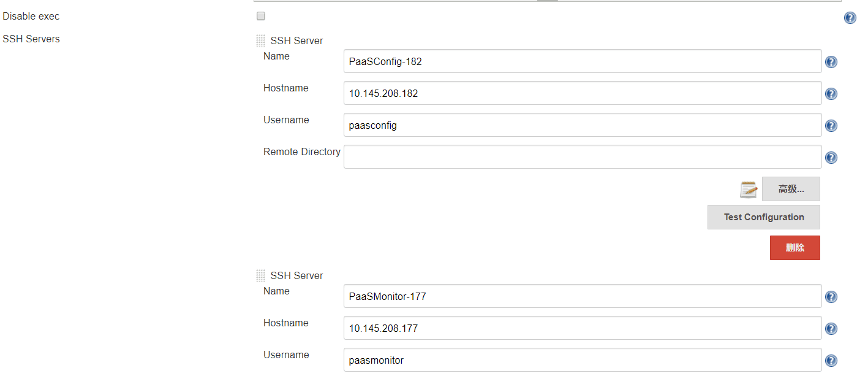Delete the PaaSConfig-182 server with 删除
This screenshot has width=868, height=376.
(794, 248)
